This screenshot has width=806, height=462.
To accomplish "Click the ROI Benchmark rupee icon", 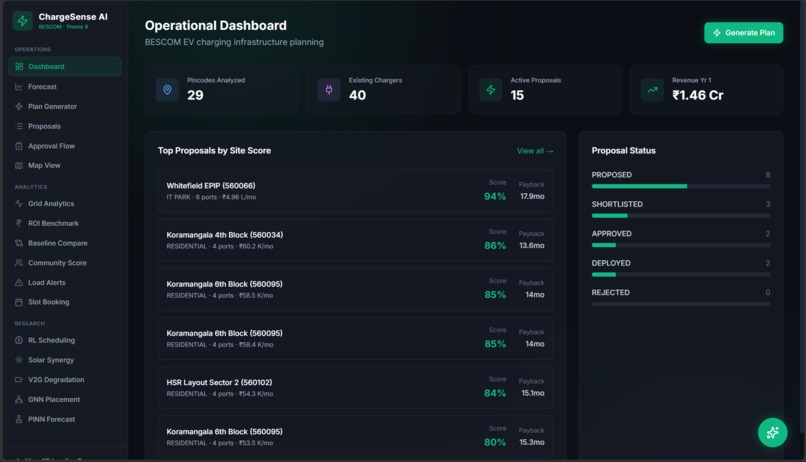I will pos(19,223).
